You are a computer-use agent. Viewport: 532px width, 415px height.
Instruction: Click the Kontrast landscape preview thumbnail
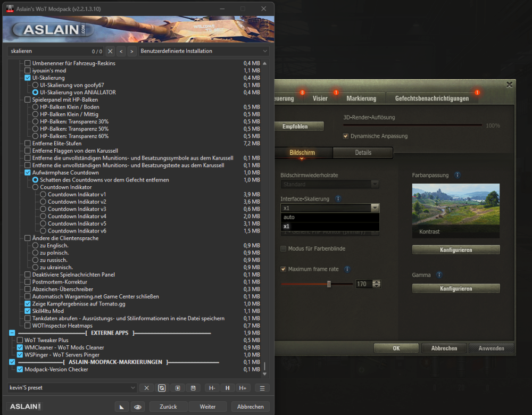(x=456, y=210)
